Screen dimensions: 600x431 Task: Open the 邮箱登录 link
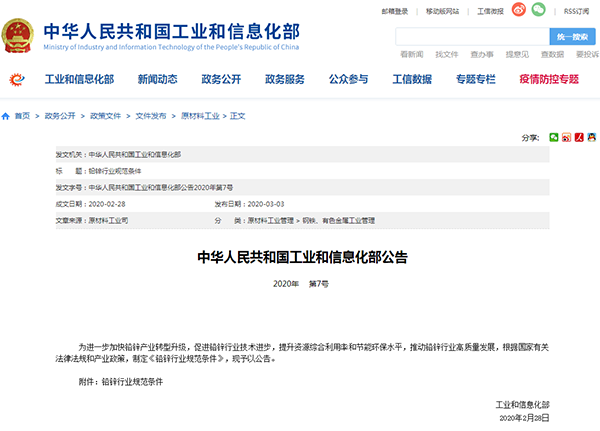(x=395, y=11)
